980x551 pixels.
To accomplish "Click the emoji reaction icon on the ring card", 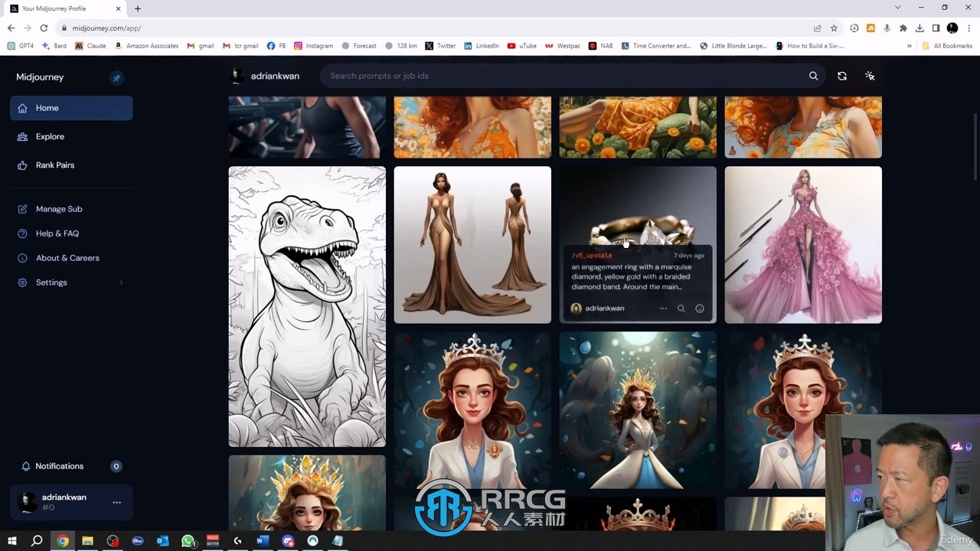I will point(699,308).
